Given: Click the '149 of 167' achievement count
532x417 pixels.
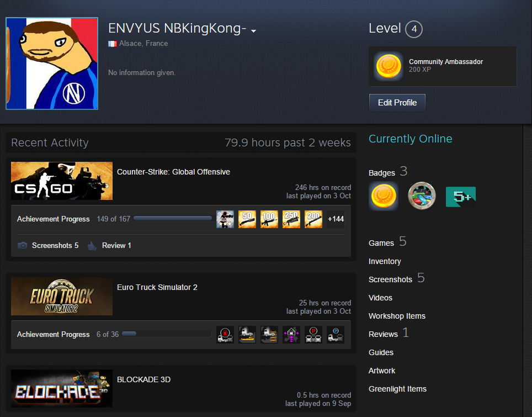Looking at the screenshot, I should (114, 219).
